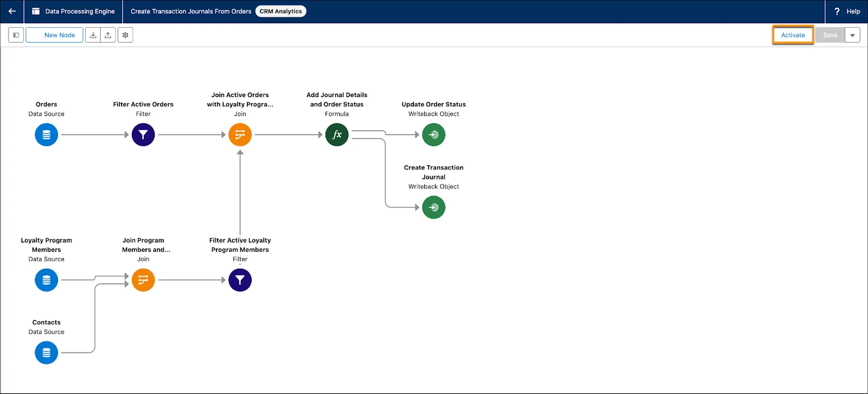Click the Help question mark icon
This screenshot has width=868, height=394.
837,11
